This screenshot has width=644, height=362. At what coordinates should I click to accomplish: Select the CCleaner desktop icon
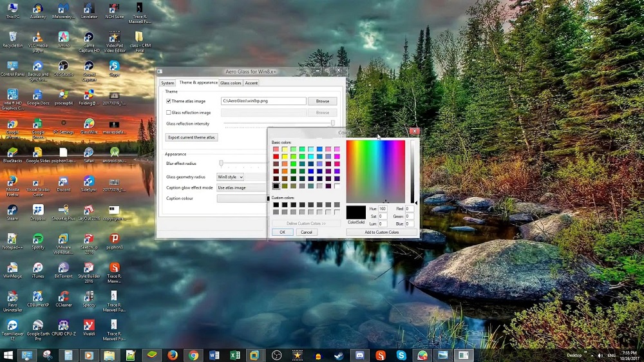[63, 298]
